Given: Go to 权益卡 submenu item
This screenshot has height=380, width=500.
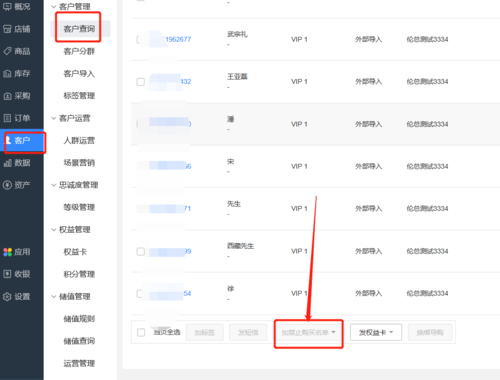Looking at the screenshot, I should [x=75, y=252].
